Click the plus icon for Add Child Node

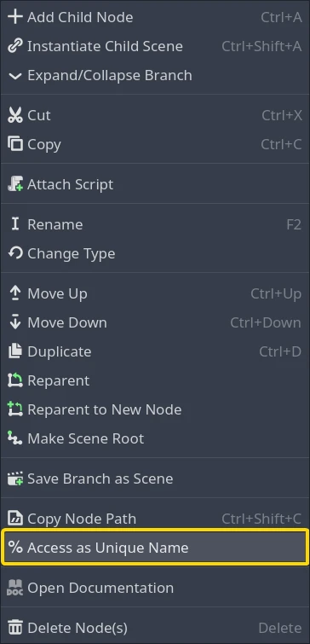(x=15, y=17)
